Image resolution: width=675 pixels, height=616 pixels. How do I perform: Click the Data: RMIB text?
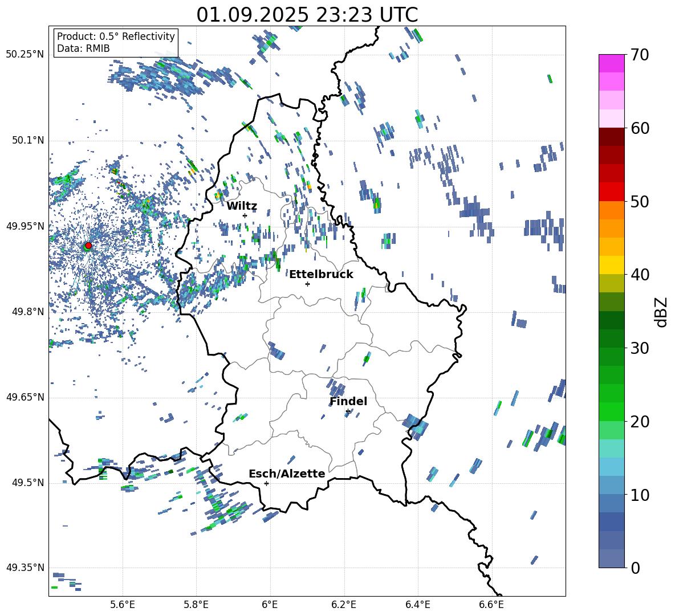(x=83, y=48)
